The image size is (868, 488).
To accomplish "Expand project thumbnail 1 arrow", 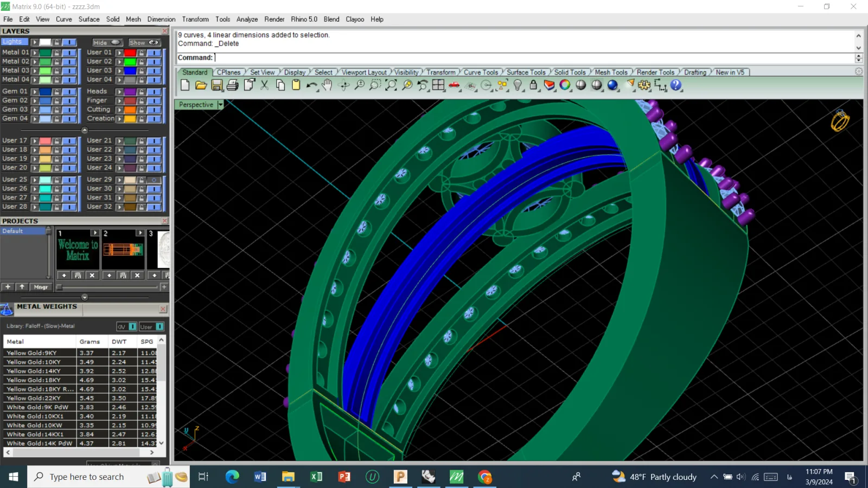I will pyautogui.click(x=95, y=233).
